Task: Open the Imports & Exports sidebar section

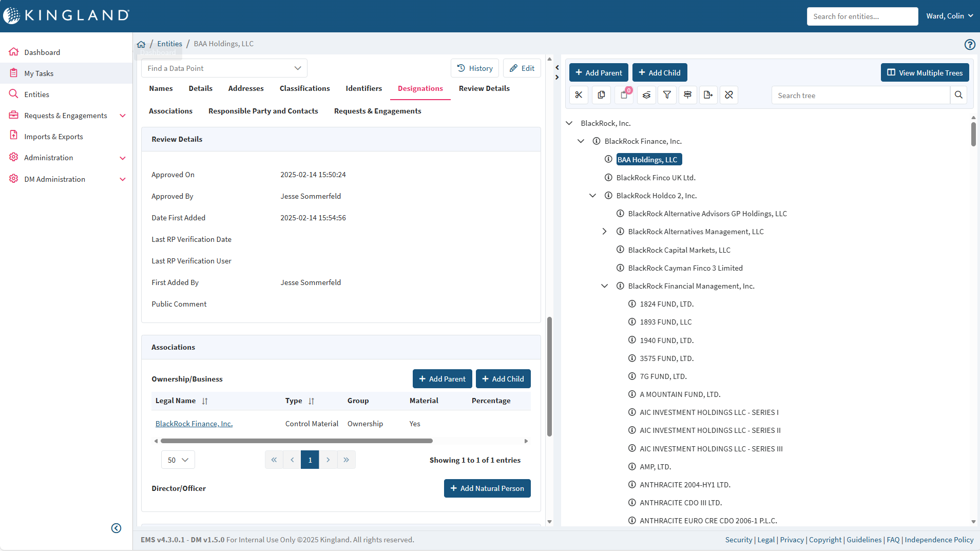Action: click(x=53, y=136)
